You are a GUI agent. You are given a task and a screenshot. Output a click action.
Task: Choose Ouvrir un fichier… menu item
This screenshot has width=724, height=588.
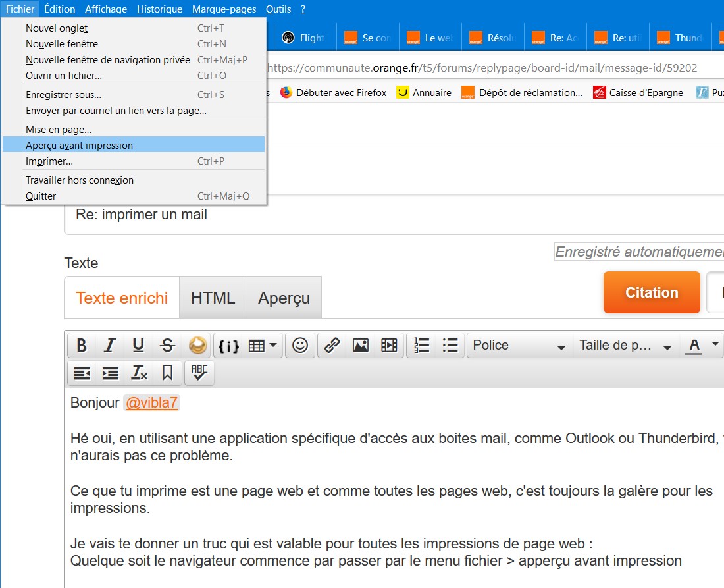134,75
